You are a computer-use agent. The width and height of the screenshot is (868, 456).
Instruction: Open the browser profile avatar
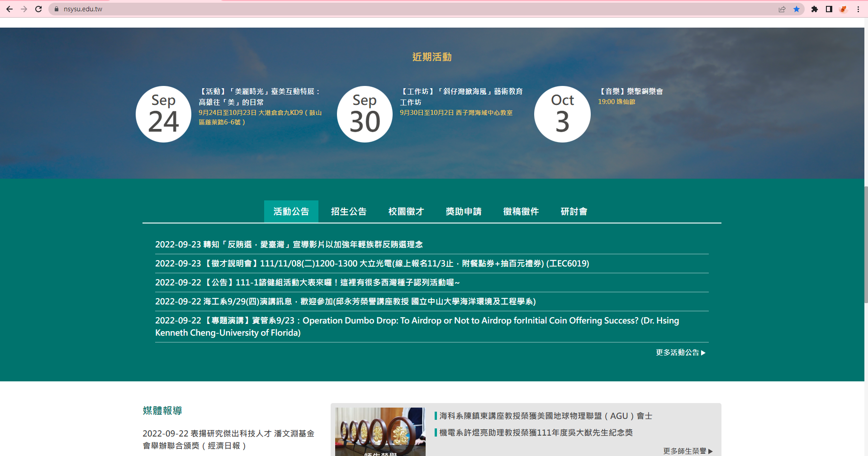tap(843, 9)
